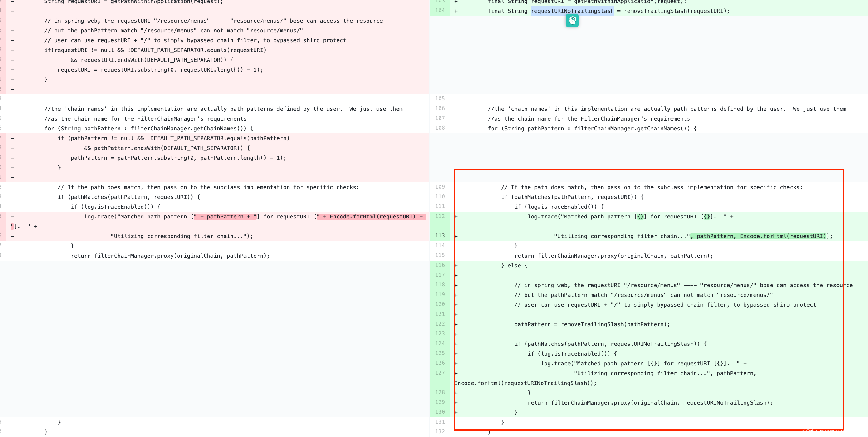Image resolution: width=868 pixels, height=437 pixels.
Task: Click the teal head-with-clock floating icon
Action: 572,21
